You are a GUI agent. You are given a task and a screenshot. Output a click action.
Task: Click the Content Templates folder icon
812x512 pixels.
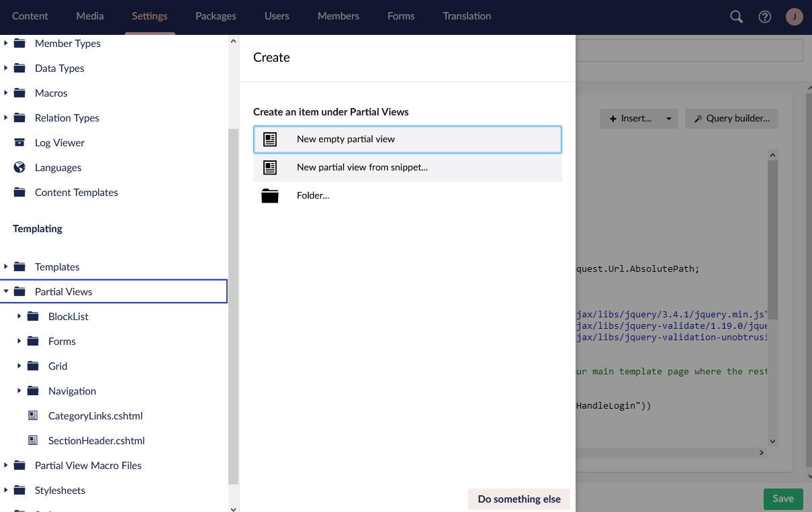pyautogui.click(x=19, y=193)
